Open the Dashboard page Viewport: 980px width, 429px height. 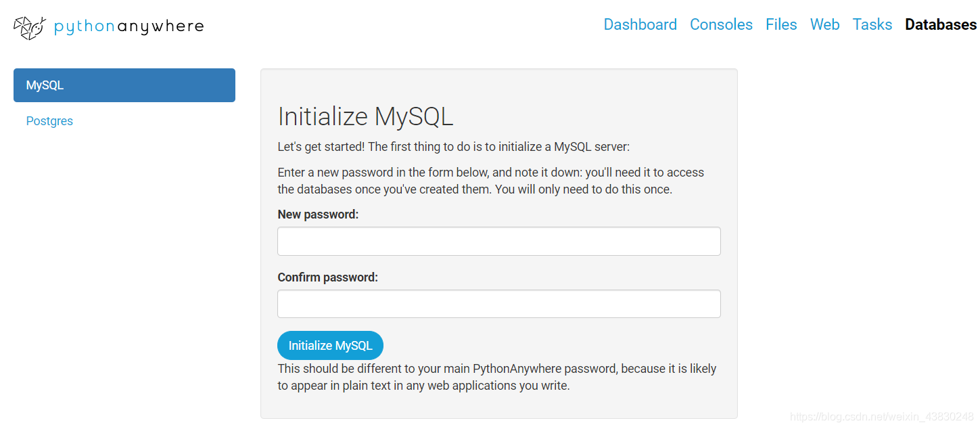tap(640, 24)
